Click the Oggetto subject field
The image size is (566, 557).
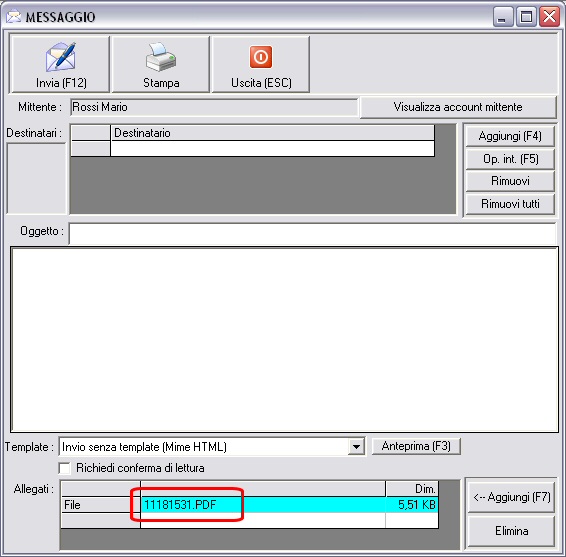[312, 233]
